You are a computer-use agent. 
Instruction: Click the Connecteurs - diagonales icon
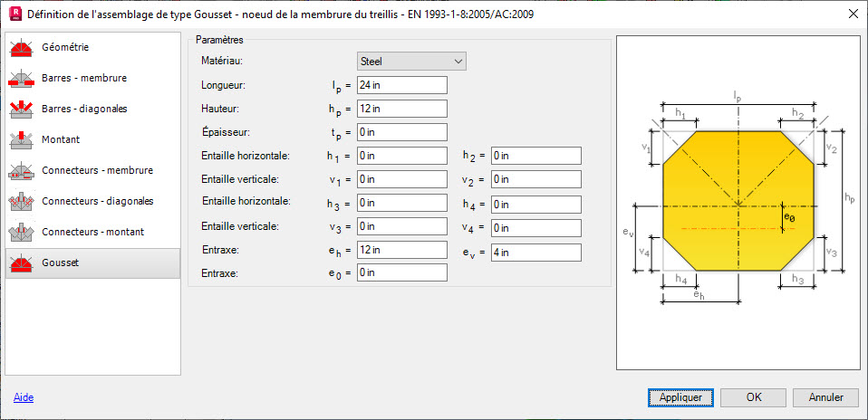[22, 202]
